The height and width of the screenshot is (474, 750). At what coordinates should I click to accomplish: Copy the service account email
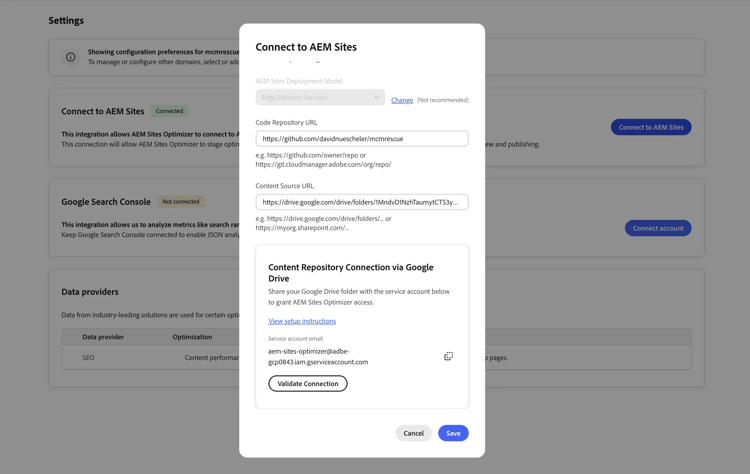click(448, 356)
